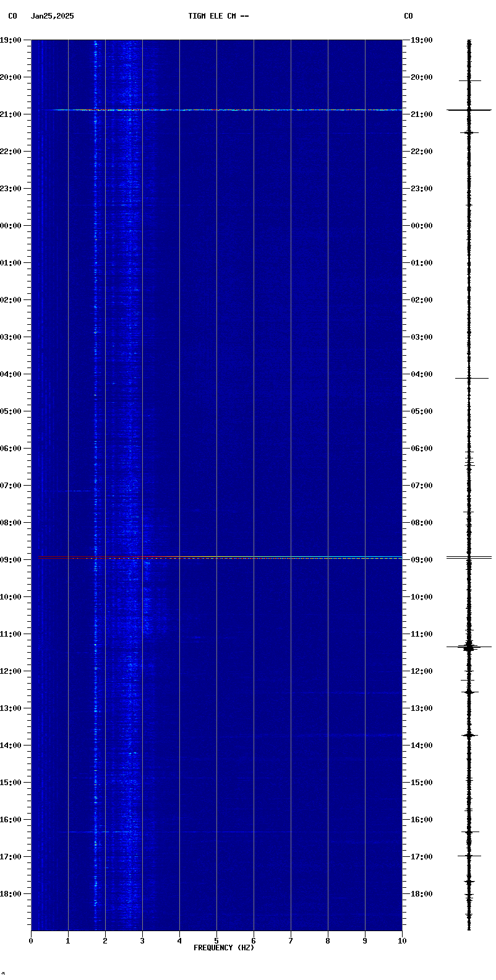Click the 5 tick on the frequency axis
Image resolution: width=496 pixels, height=980 pixels.
(216, 941)
